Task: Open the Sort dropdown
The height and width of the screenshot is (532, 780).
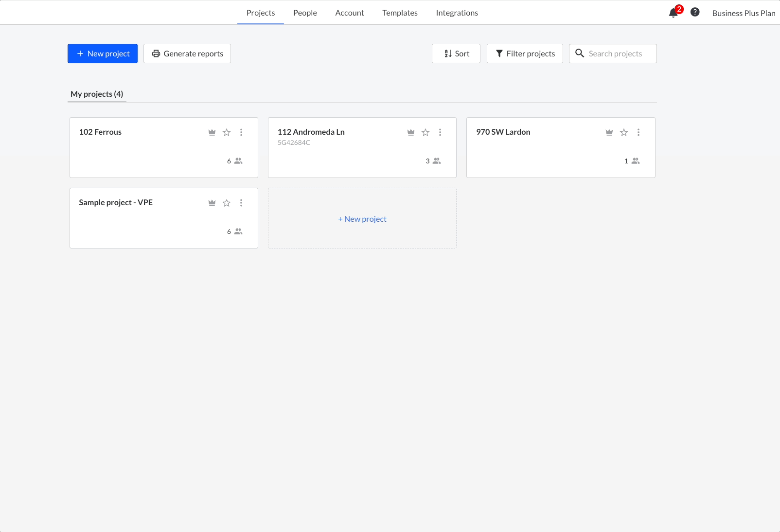Action: tap(456, 53)
